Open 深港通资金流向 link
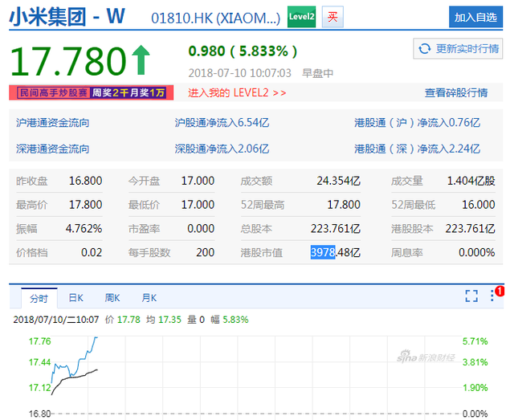 coord(52,149)
